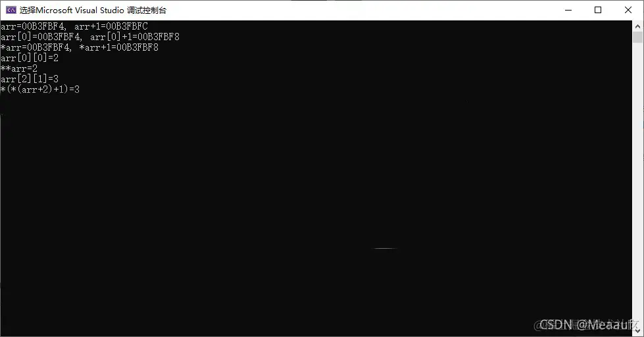Click the vertical scrollbar thumb
Screen dimensions: 644x337
[637, 37]
